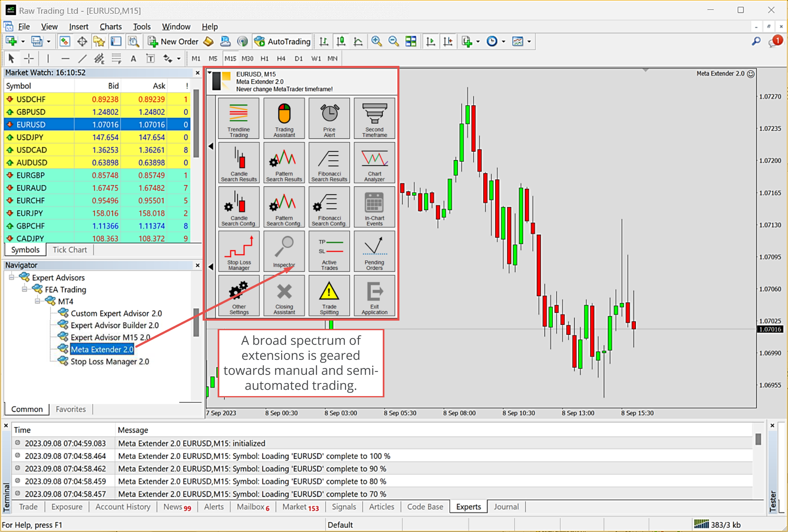788x532 pixels.
Task: Click the New Order button
Action: 173,41
